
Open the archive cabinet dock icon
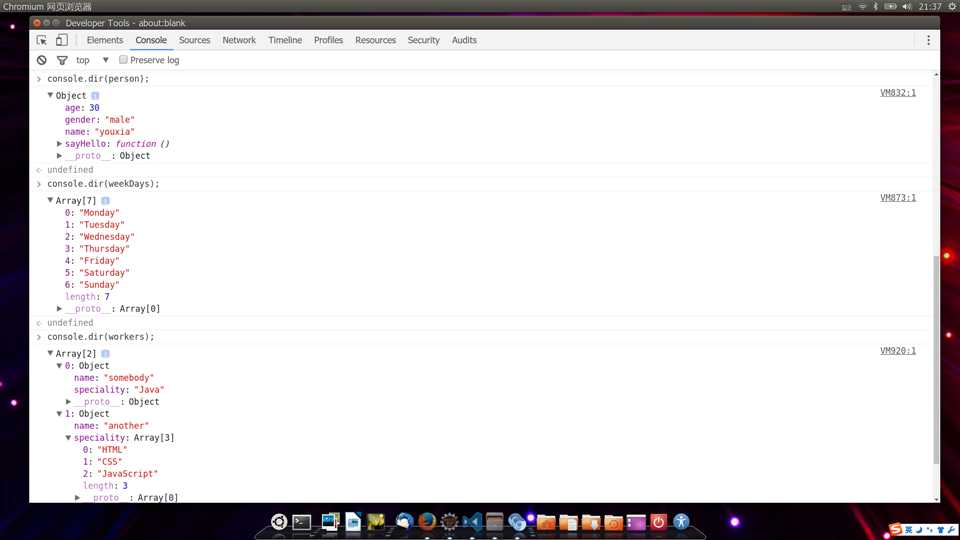pos(495,522)
